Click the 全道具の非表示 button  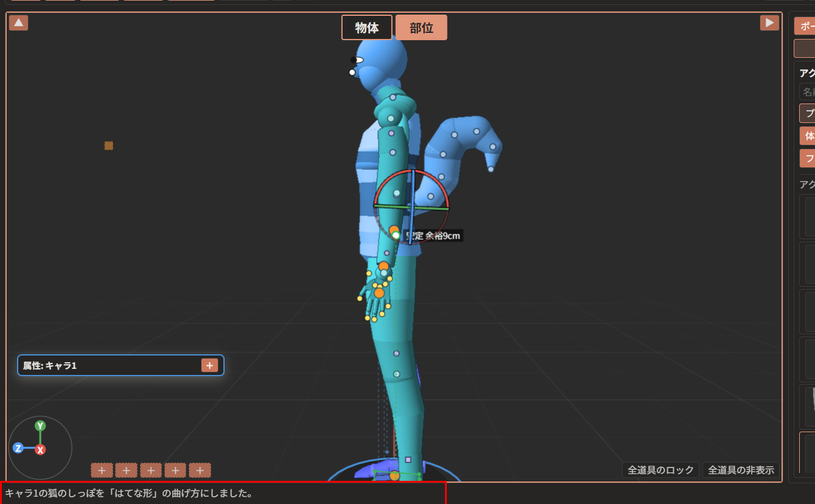coord(741,470)
